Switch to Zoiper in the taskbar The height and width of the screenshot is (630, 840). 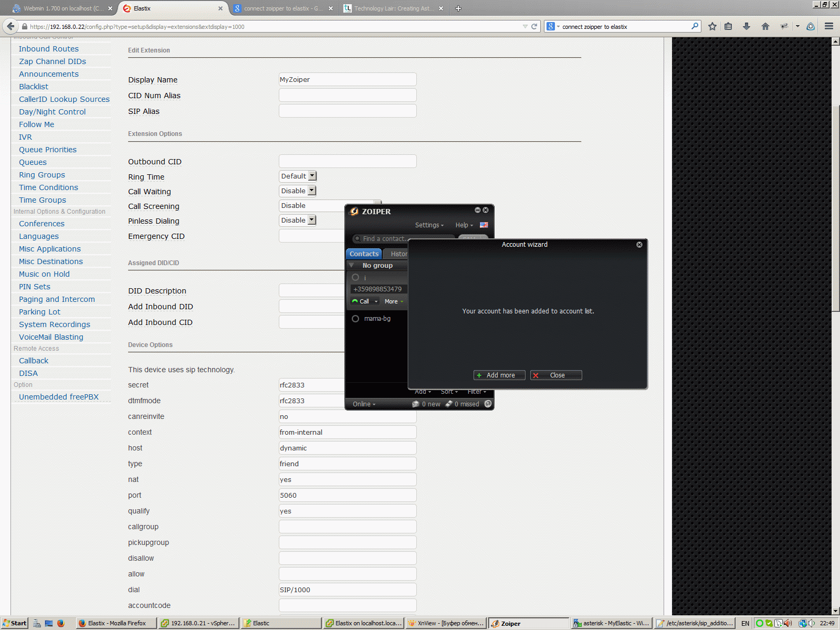point(529,623)
